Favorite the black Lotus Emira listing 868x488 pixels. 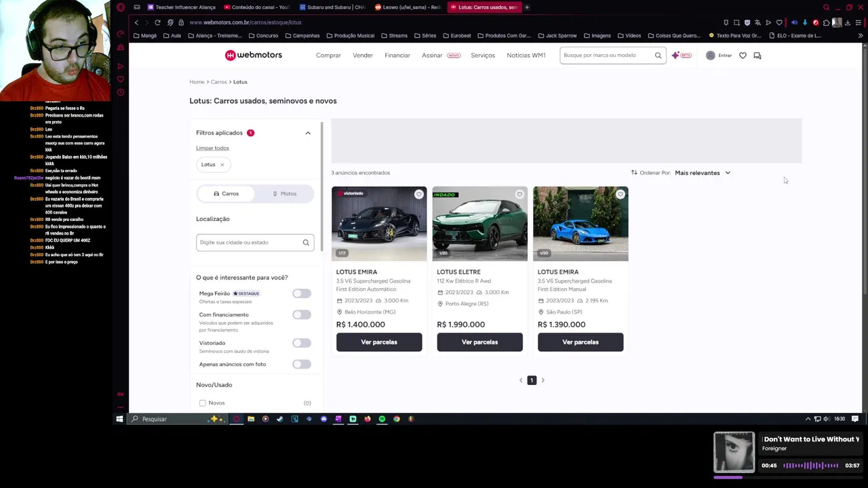pos(418,195)
